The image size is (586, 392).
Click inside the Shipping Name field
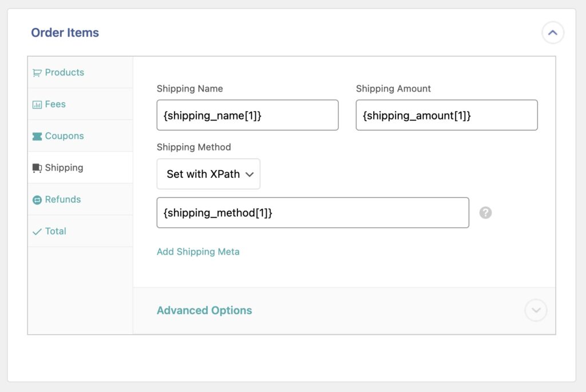(247, 115)
